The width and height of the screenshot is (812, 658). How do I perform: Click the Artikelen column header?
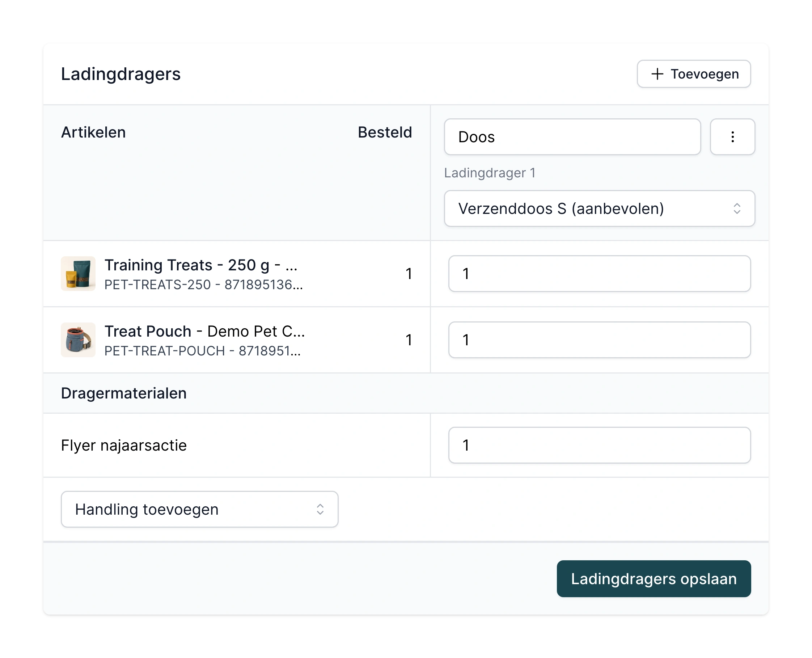(93, 132)
